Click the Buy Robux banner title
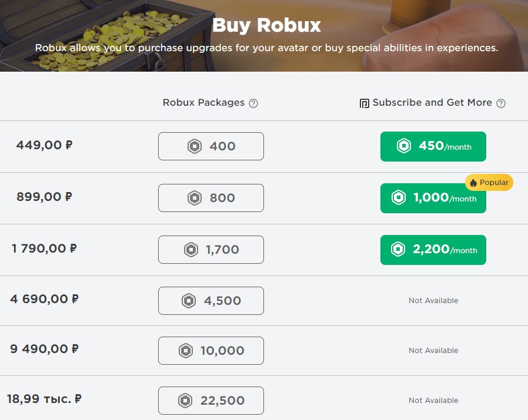This screenshot has width=528, height=420. tap(266, 25)
